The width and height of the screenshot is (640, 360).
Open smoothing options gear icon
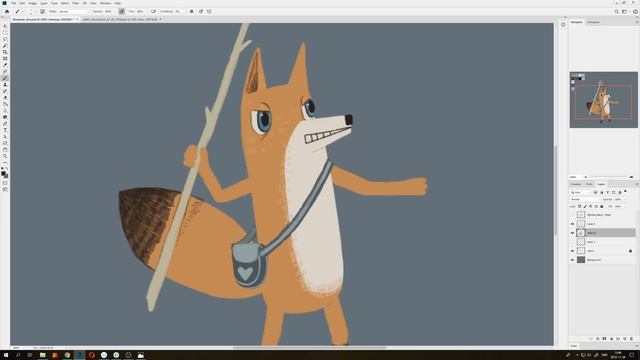(191, 11)
